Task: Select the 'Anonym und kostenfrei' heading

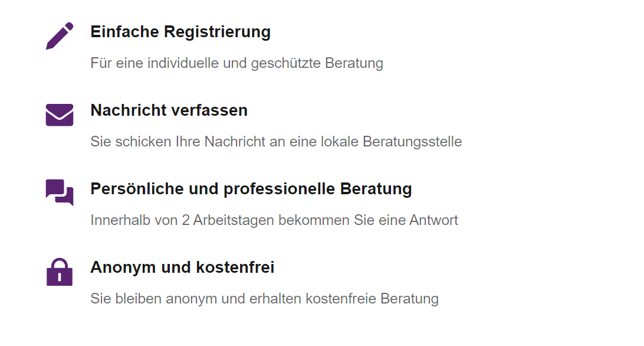Action: coord(182,267)
